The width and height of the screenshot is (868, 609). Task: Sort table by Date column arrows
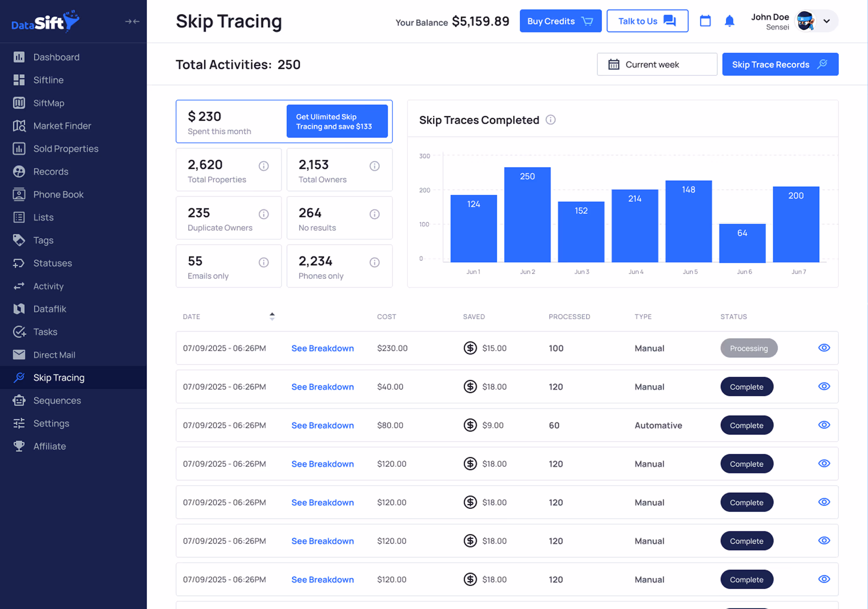(272, 317)
